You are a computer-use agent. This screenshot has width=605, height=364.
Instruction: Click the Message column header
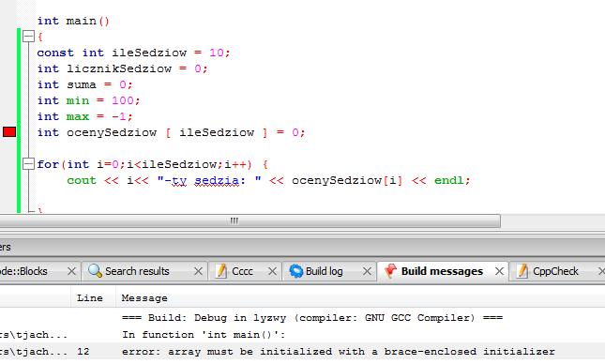(144, 298)
